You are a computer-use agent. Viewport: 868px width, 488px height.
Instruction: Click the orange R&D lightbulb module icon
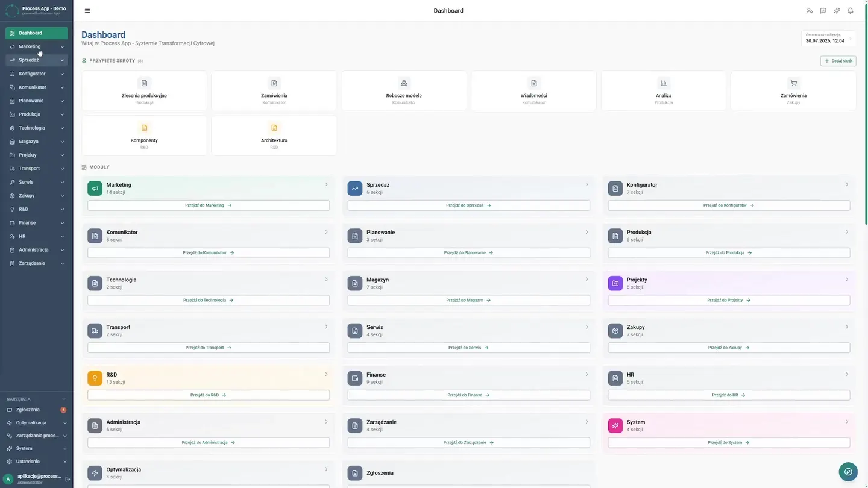click(95, 378)
